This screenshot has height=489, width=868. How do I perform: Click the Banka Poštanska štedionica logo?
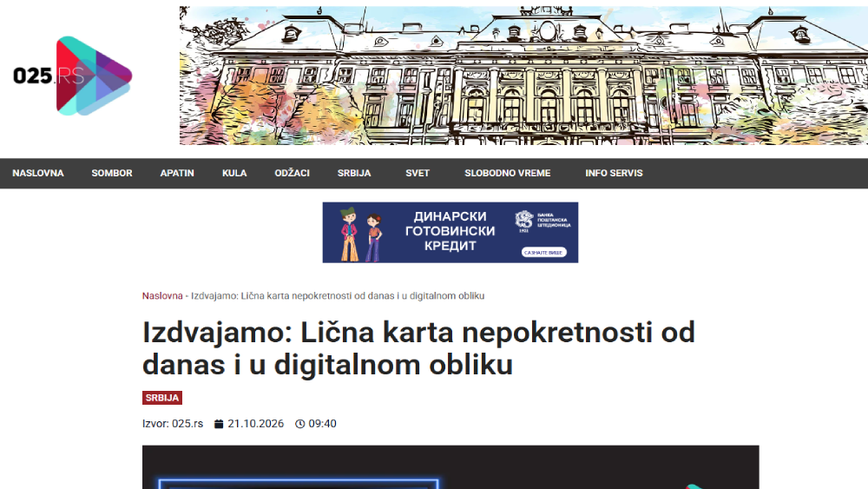542,221
